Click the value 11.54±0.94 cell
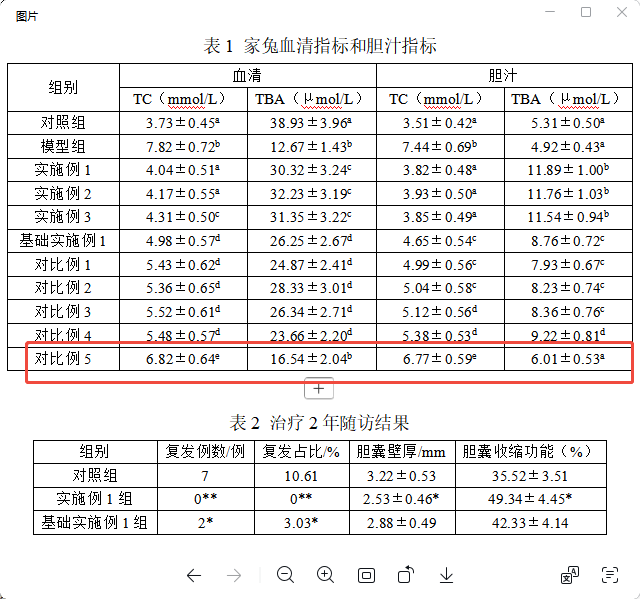 [568, 217]
